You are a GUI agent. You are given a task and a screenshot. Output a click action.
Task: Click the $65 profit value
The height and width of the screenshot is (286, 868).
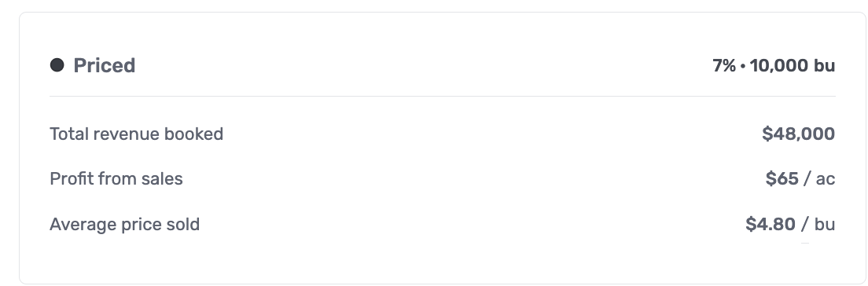pos(782,178)
